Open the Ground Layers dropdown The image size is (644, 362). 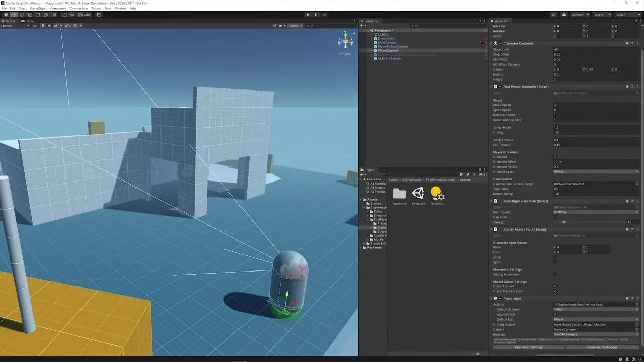pos(596,172)
